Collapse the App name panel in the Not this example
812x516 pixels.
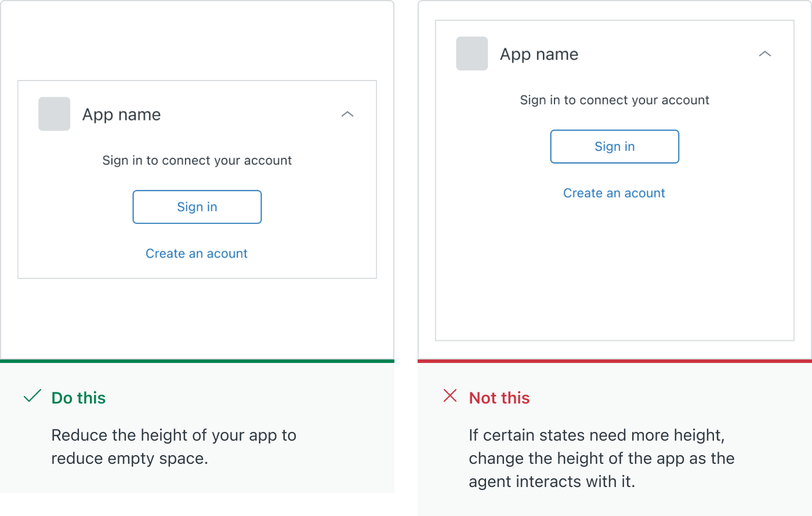(x=765, y=54)
